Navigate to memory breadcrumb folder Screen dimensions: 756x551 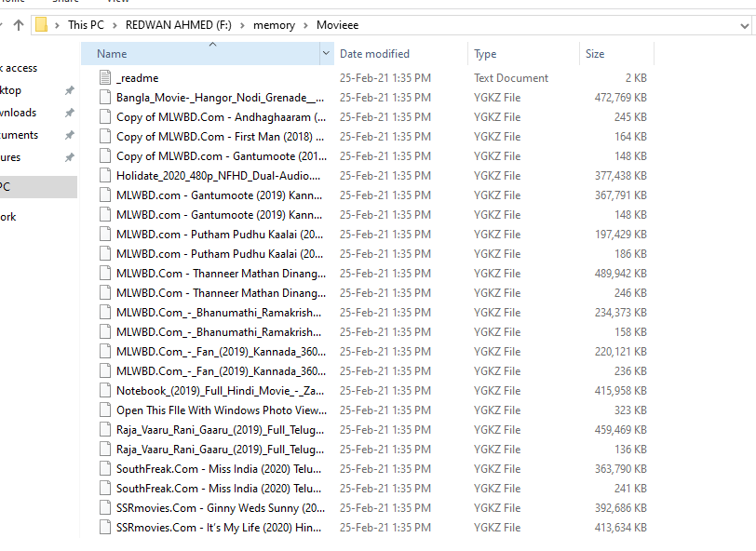(x=274, y=25)
